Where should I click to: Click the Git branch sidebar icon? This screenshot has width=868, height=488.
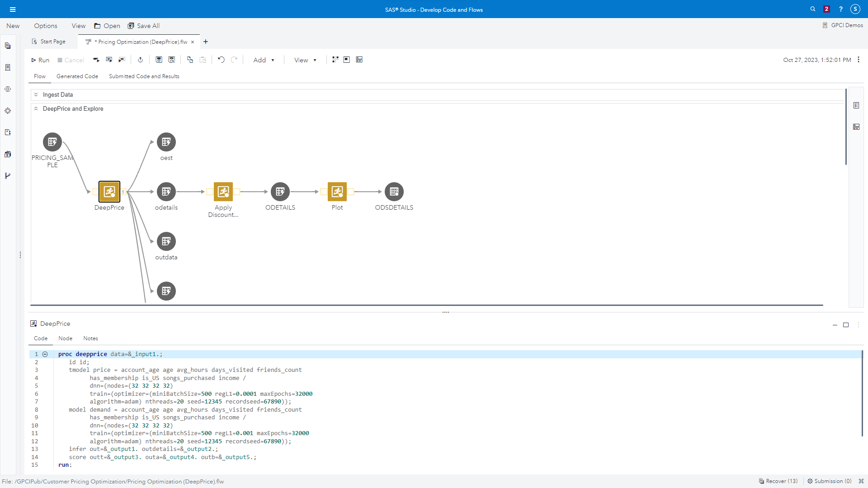point(8,176)
